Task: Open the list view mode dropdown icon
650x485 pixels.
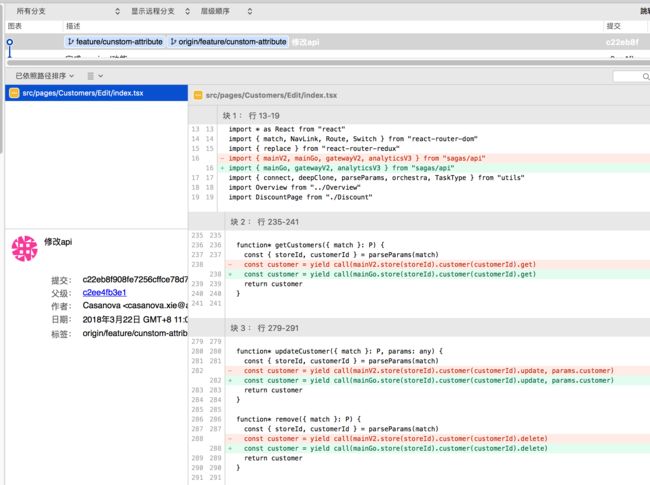Action: (x=95, y=76)
